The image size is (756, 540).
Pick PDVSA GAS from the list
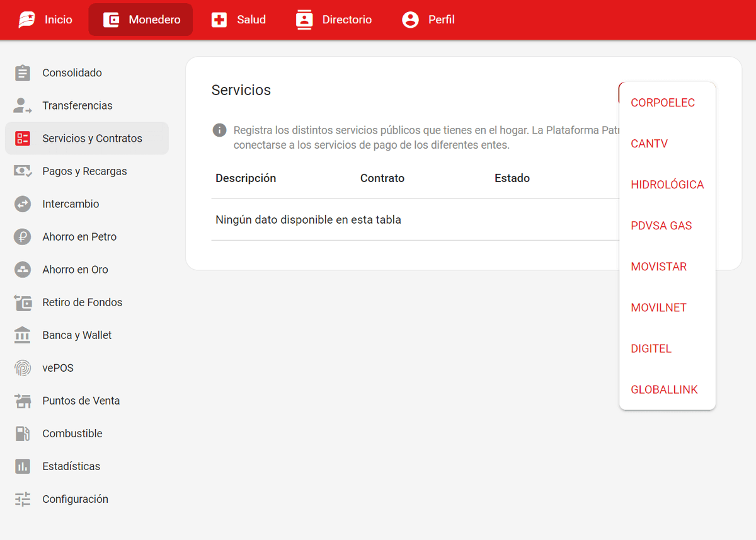[668, 226]
